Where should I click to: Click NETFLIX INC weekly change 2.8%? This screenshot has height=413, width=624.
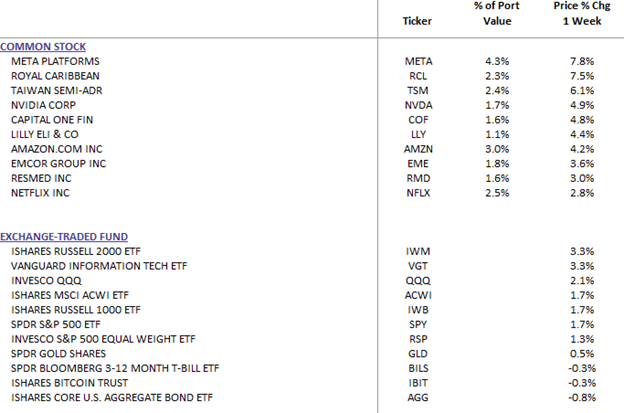coord(582,193)
